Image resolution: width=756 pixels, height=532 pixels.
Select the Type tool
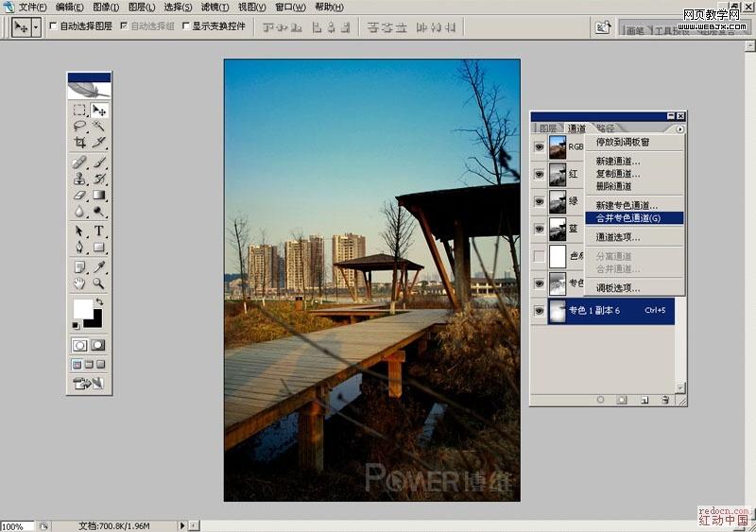(99, 231)
